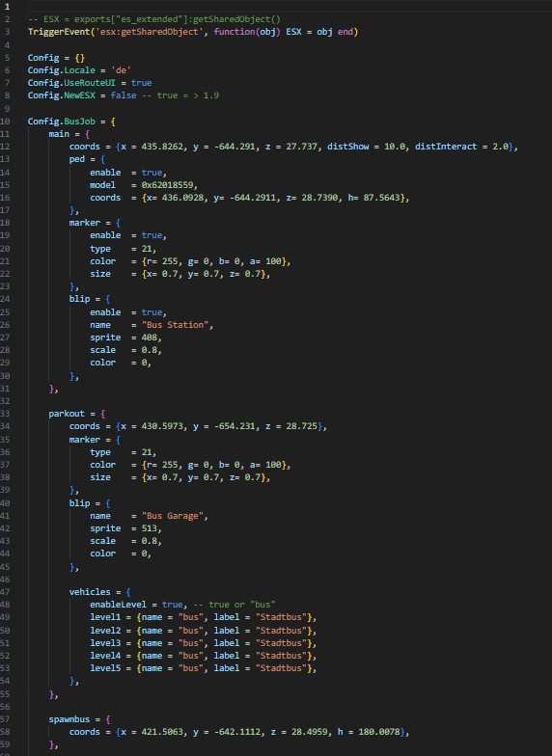Click the "Bus Garage" blip name string
Screen dimensions: 552x756
(172, 516)
